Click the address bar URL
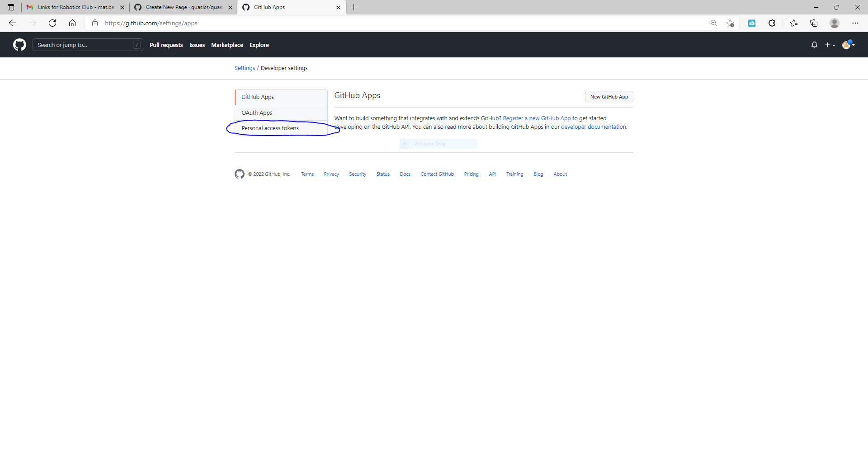The height and width of the screenshot is (470, 868). click(x=151, y=23)
